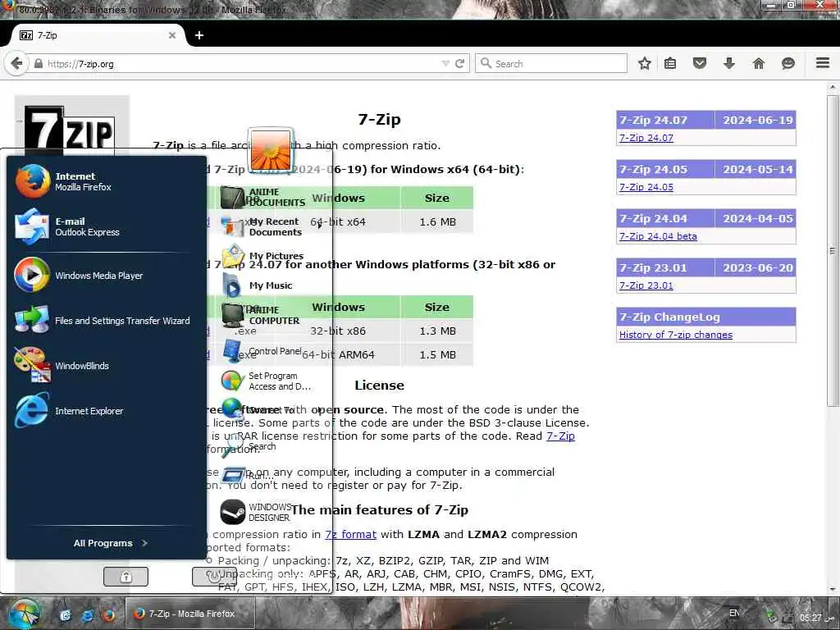This screenshot has height=630, width=840.
Task: Save page to Pocket
Action: point(700,63)
